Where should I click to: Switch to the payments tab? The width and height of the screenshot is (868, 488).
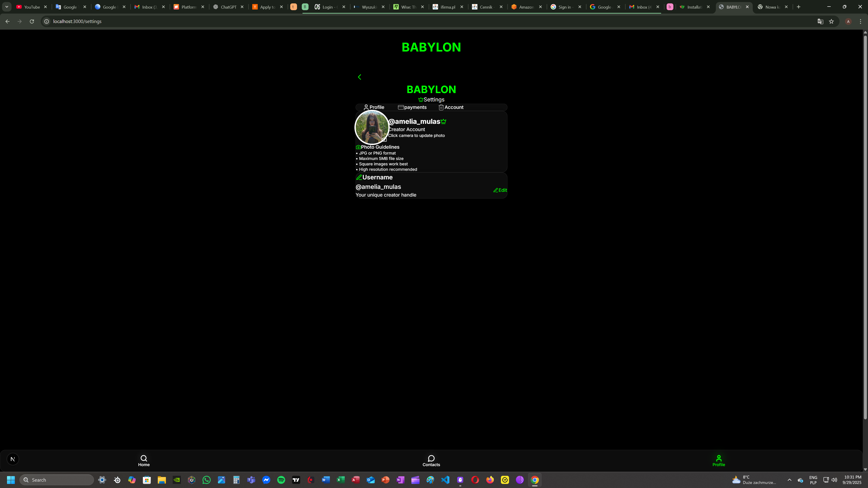pyautogui.click(x=412, y=107)
